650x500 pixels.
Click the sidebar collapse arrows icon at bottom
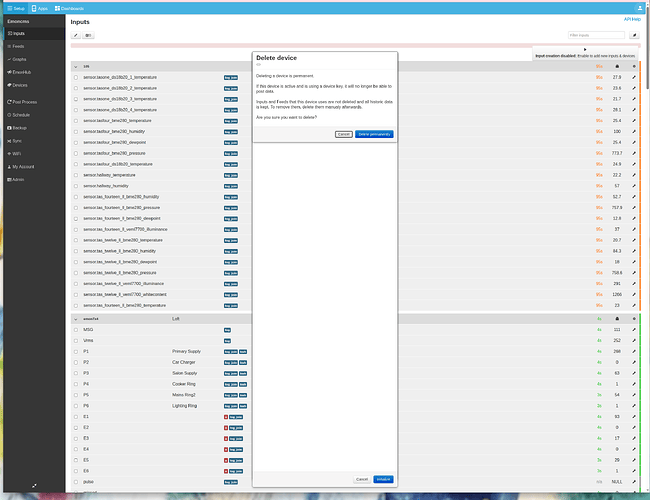34,485
